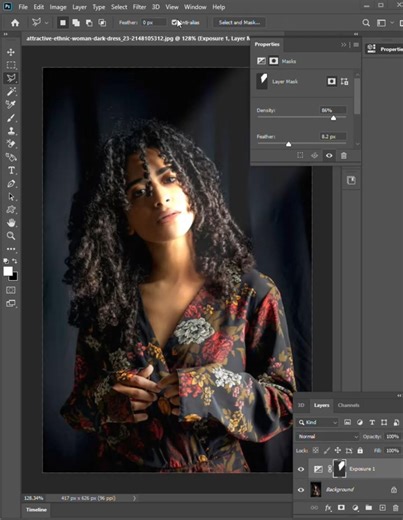Select the Path Selection tool
This screenshot has width=403, height=520.
click(x=11, y=197)
